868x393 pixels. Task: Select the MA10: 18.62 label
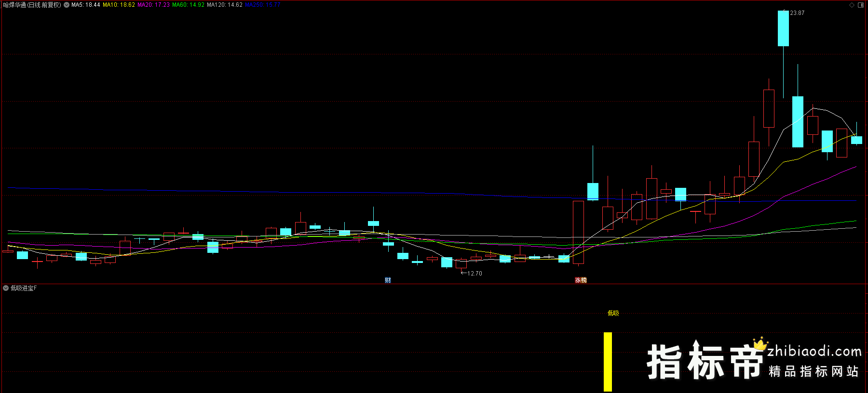point(119,5)
